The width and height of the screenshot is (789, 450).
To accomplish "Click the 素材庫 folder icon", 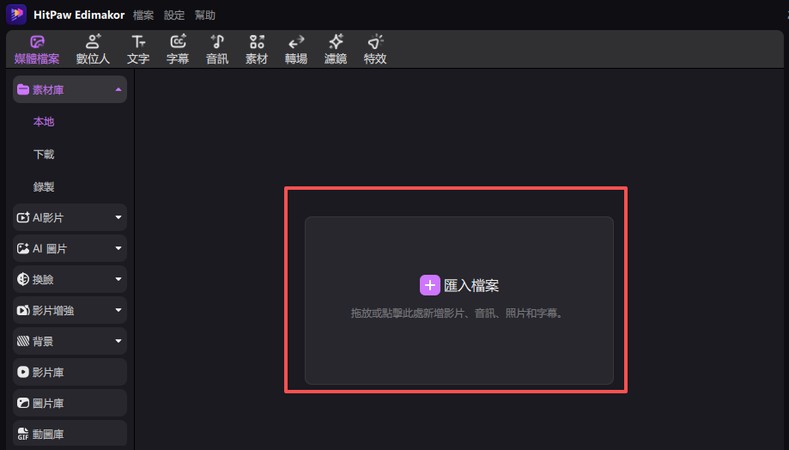I will tap(23, 90).
